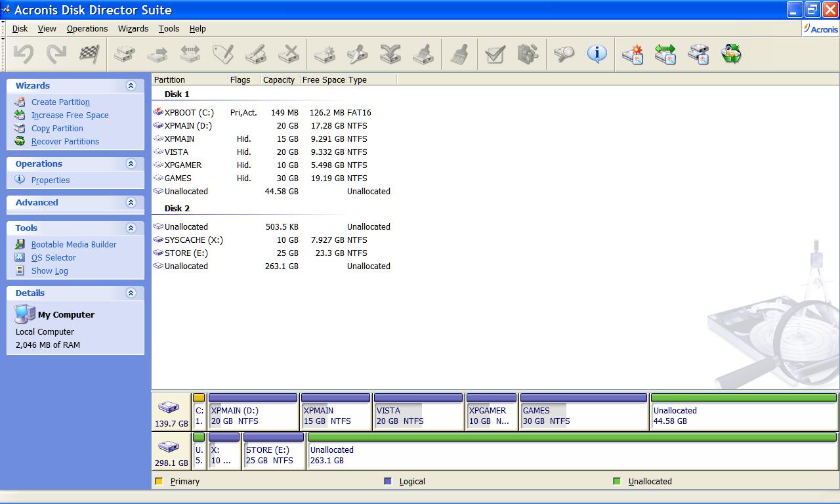Click the green Unallocated legend swatch

617,481
